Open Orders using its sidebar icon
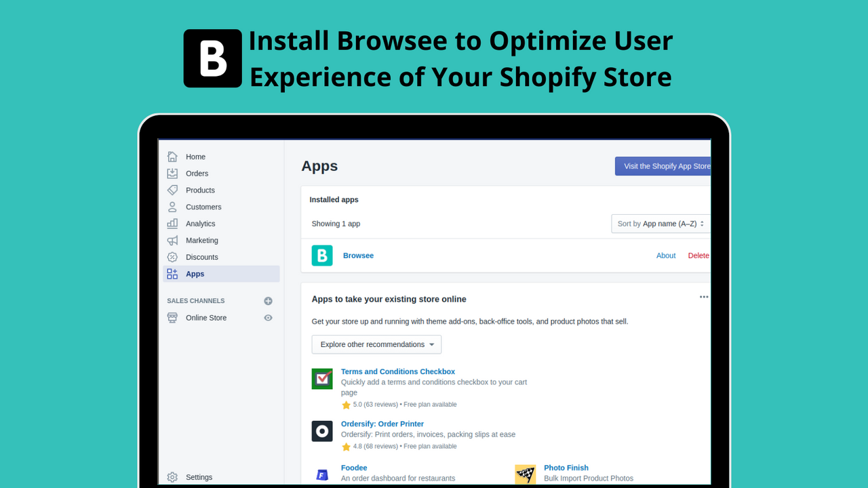 point(172,174)
